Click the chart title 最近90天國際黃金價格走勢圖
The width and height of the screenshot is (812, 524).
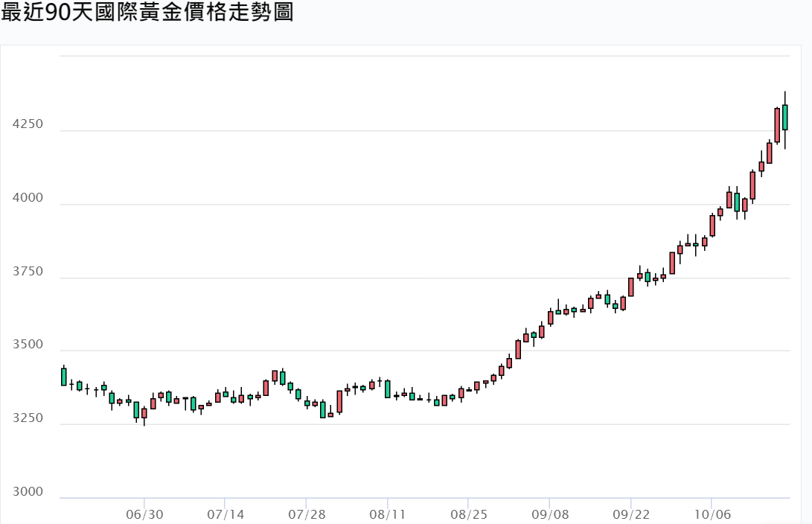point(148,13)
